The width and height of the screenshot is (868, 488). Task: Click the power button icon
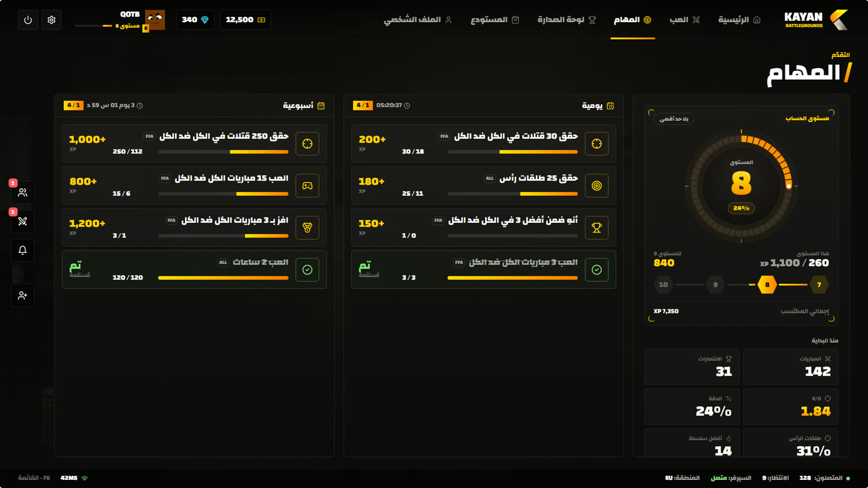(28, 20)
